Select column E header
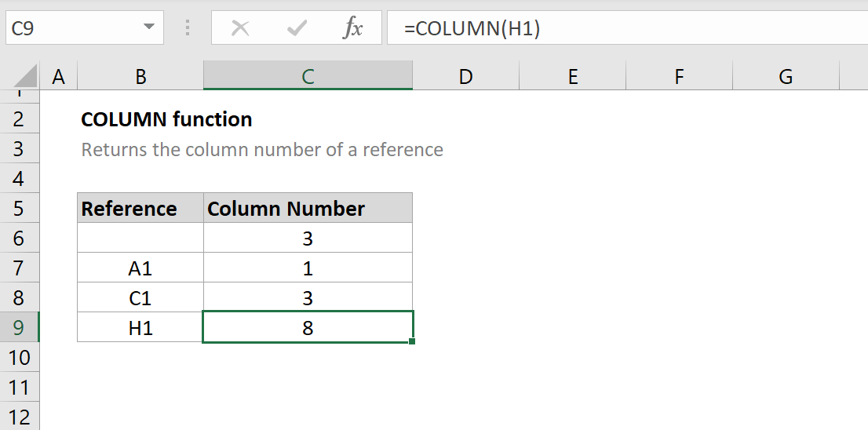Image resolution: width=868 pixels, height=430 pixels. point(572,76)
